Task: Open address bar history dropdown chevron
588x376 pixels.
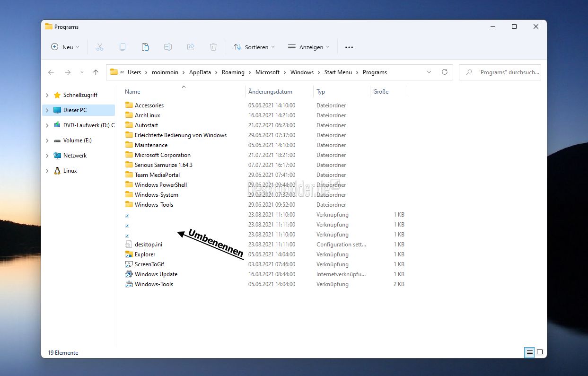Action: (x=429, y=72)
